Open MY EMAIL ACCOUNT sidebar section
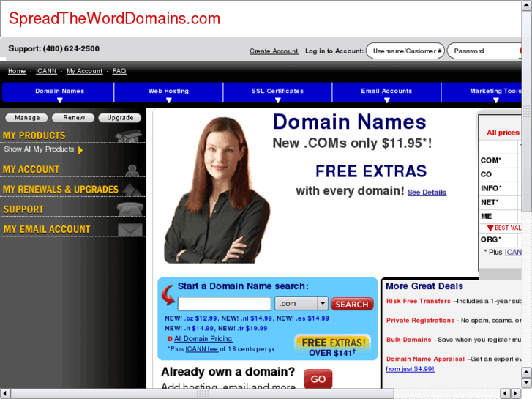Screen dimensions: 532x399 click(47, 230)
